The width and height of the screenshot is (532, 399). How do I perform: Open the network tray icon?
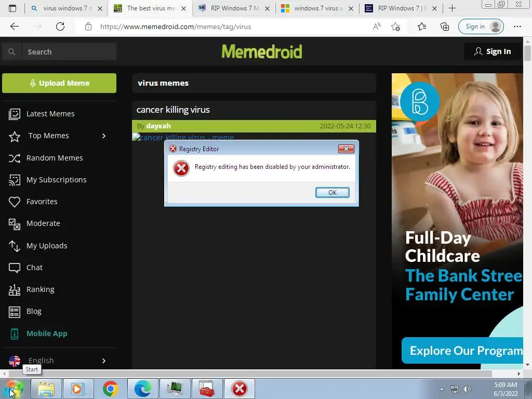(454, 389)
